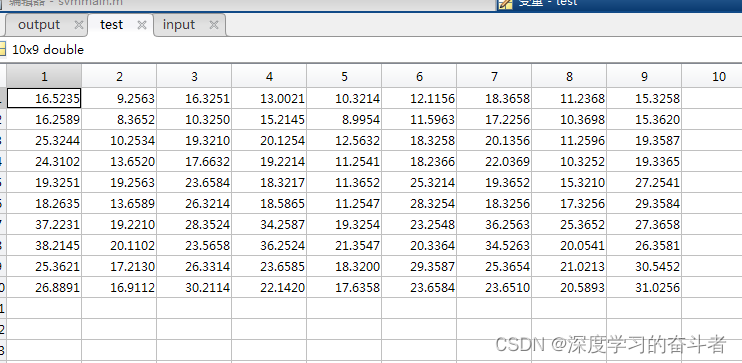The image size is (742, 363).
Task: Click cell with value 16.9112
Action: pyautogui.click(x=119, y=287)
